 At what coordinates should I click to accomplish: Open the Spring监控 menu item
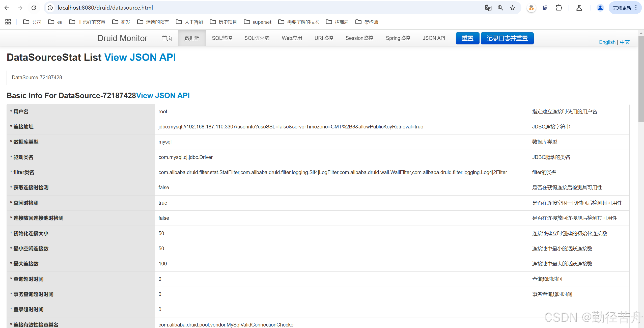[398, 38]
